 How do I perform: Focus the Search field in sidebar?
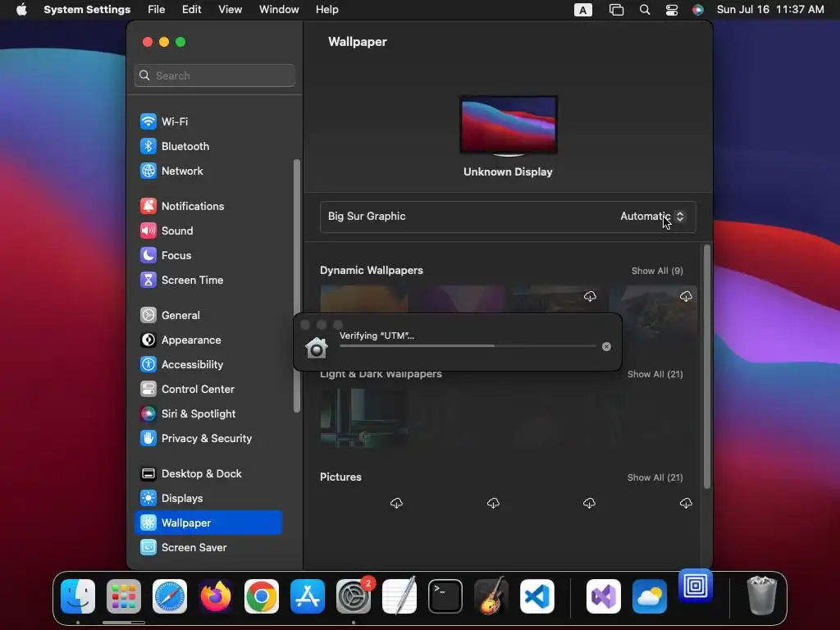coord(214,75)
